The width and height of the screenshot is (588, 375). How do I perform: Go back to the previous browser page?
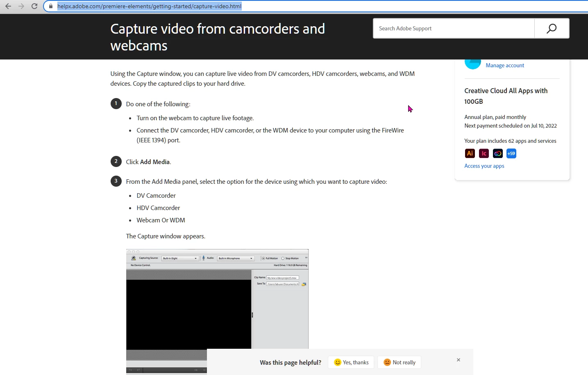pyautogui.click(x=8, y=6)
